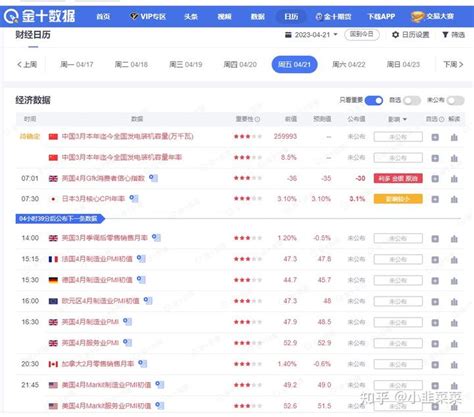Open 欧元区4月制造业PMI初值 data link
The image size is (474, 417).
[100, 301]
